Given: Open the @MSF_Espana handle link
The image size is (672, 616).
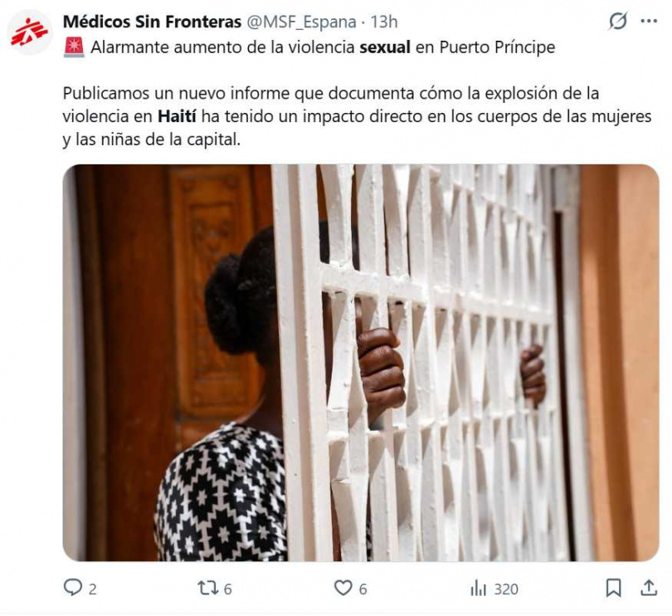Looking at the screenshot, I should pos(301,22).
